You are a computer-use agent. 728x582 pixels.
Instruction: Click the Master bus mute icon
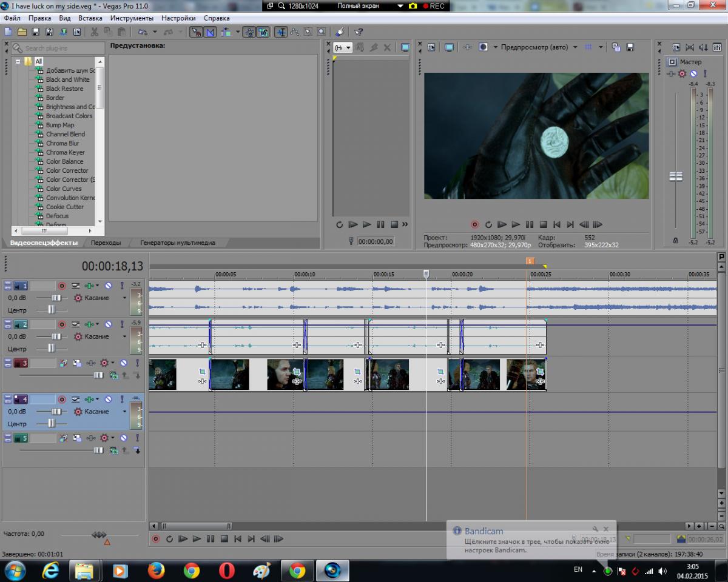(693, 73)
